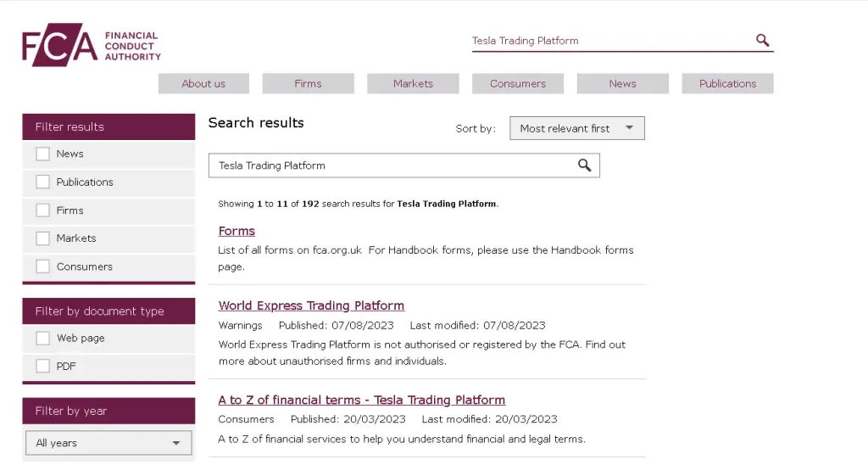
Task: Tick the News filter checkbox
Action: point(42,154)
